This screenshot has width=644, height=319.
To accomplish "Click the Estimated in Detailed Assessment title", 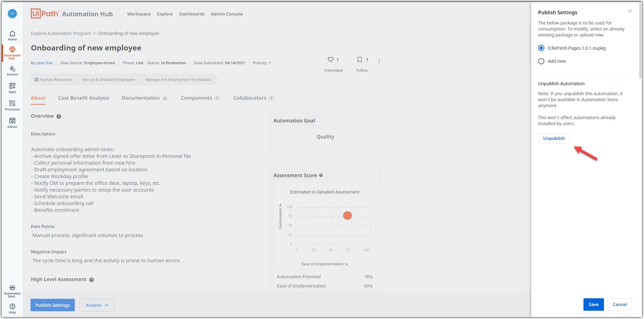I will point(325,192).
